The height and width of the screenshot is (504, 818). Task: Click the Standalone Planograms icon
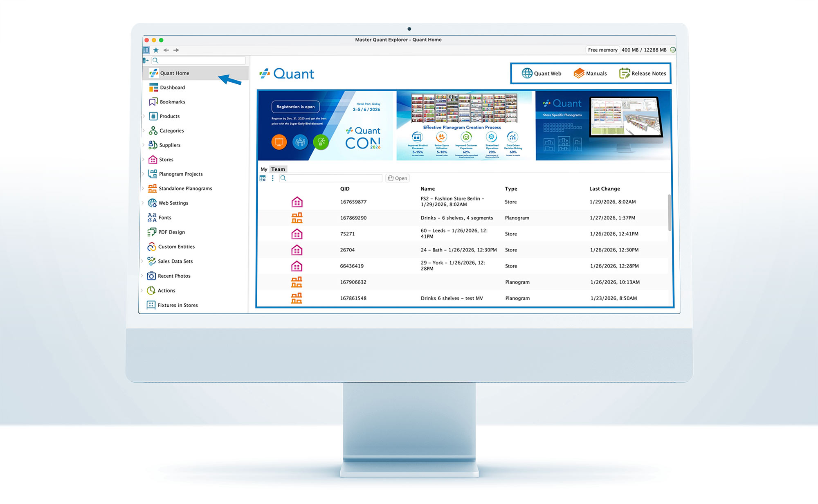point(152,189)
